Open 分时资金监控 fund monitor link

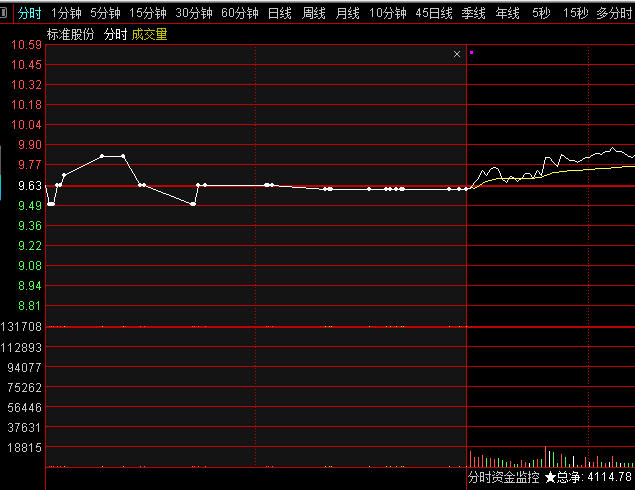504,479
